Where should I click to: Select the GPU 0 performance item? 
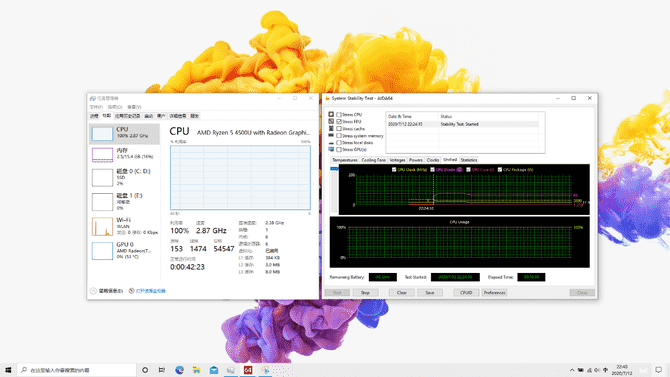pyautogui.click(x=124, y=250)
